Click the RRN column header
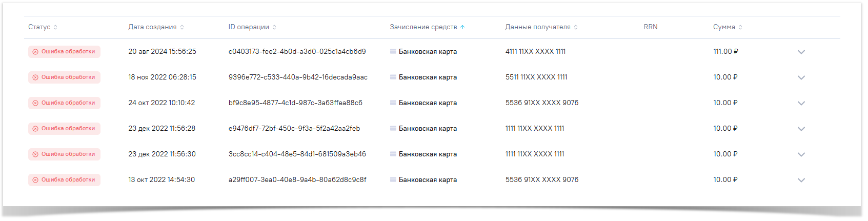The height and width of the screenshot is (221, 868). [x=651, y=27]
